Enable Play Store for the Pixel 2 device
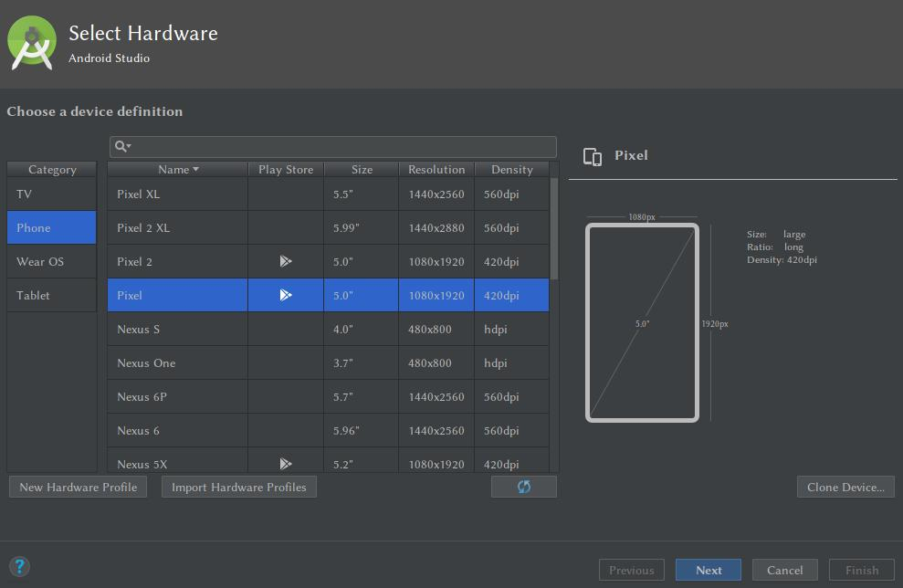Screen dimensions: 903x588 tap(285, 261)
